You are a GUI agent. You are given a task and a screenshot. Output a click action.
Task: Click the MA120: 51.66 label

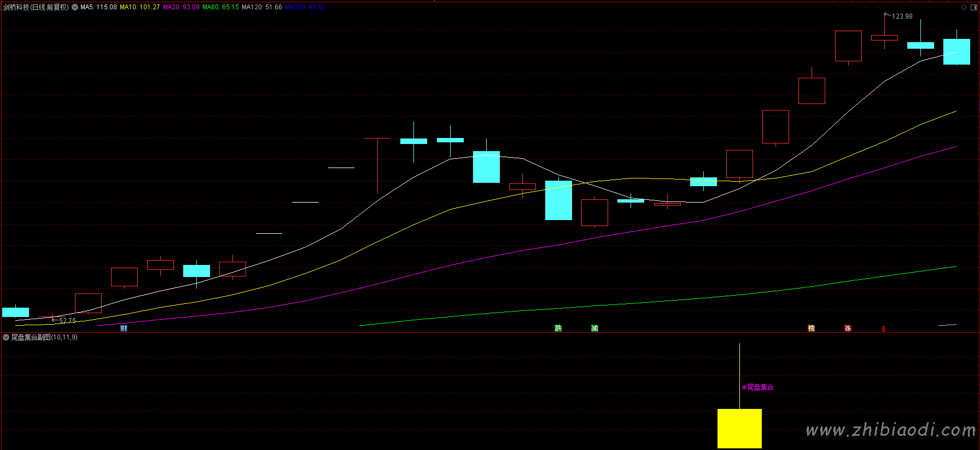262,7
